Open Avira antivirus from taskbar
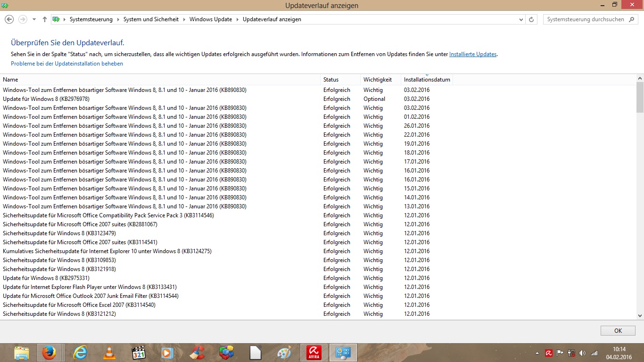644x362 pixels. pyautogui.click(x=313, y=353)
